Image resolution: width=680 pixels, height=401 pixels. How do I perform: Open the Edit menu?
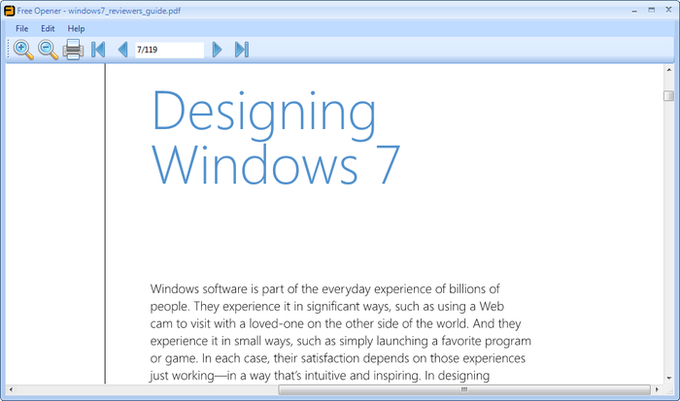point(48,29)
